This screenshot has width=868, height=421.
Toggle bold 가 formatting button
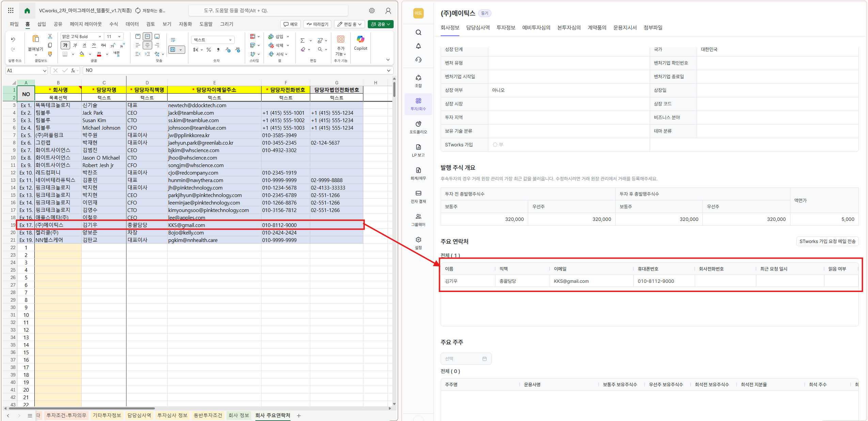click(x=65, y=45)
